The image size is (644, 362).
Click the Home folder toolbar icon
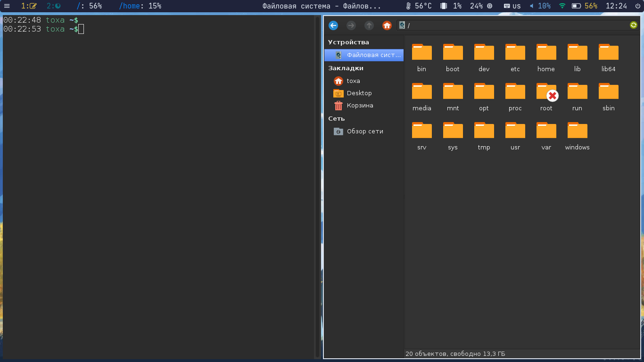(387, 25)
